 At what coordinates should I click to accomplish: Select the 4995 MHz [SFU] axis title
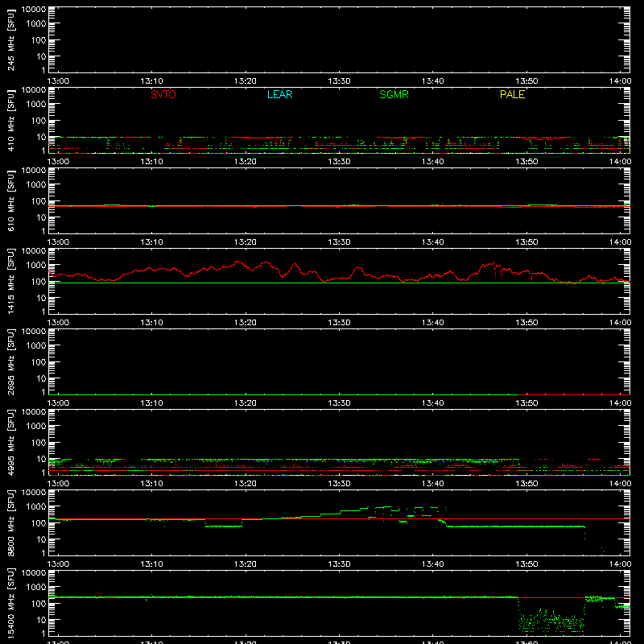10,442
